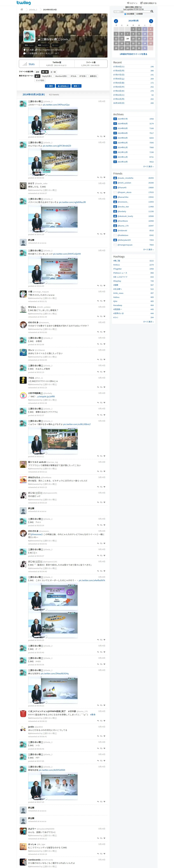The height and width of the screenshot is (868, 174).
Task: Select day 14 in calendar
Action: (x=127, y=39)
